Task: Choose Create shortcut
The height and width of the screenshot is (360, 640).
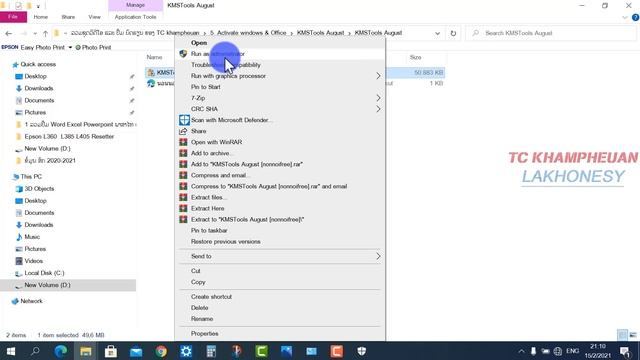Action: tap(211, 297)
